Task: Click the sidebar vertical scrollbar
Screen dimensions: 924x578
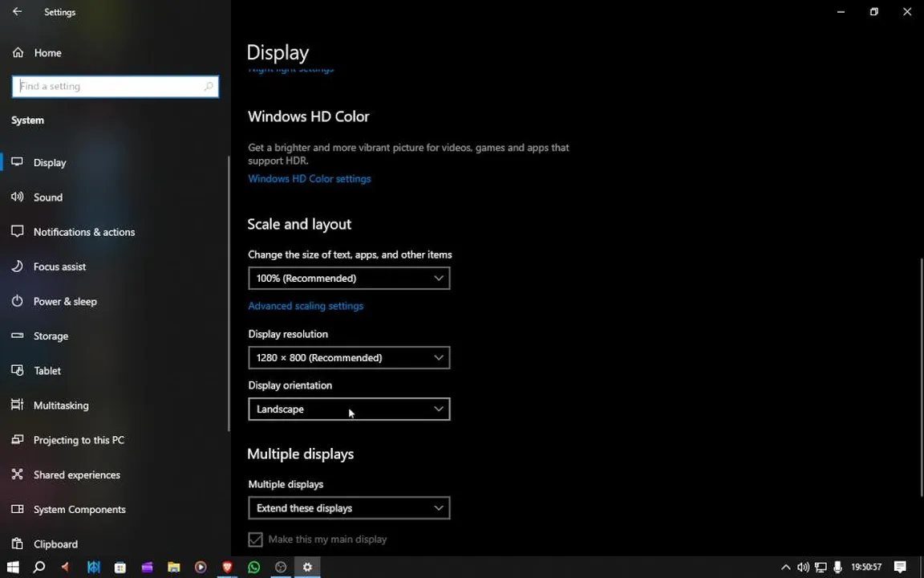Action: click(229, 293)
